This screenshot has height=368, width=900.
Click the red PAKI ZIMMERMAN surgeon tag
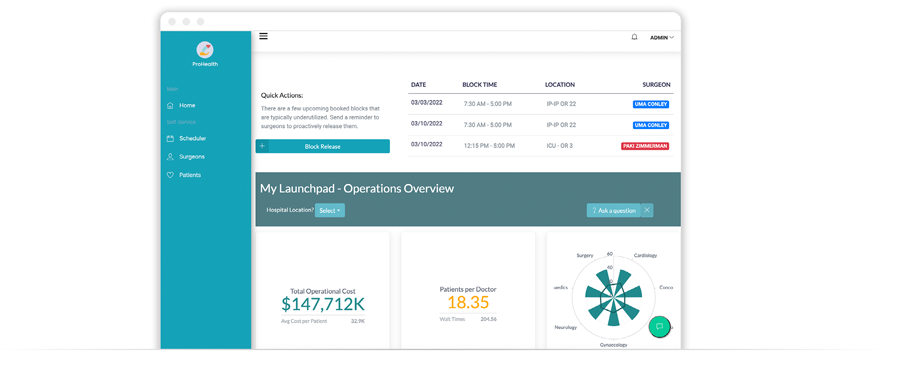[x=645, y=146]
